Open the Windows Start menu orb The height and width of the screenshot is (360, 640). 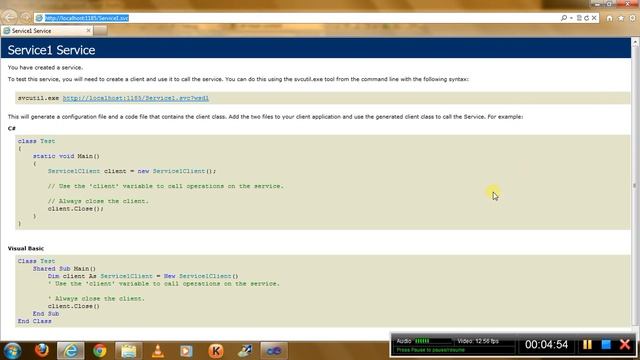pyautogui.click(x=12, y=351)
